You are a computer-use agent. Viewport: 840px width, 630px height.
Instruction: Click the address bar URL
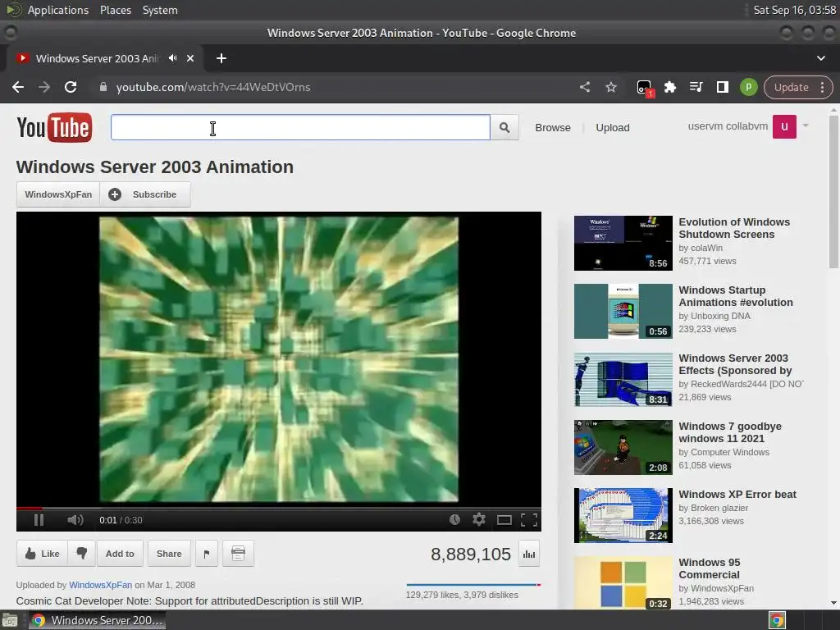pos(213,87)
